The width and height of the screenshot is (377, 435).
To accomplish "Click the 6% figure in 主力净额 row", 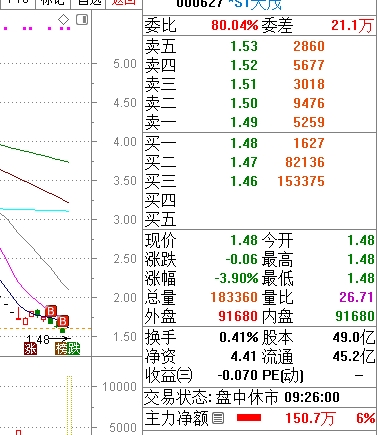I will pos(365,418).
